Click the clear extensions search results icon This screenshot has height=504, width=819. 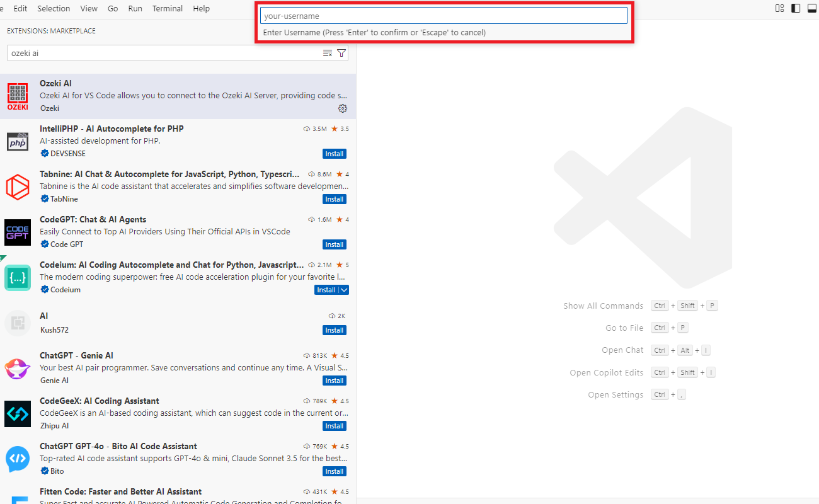pos(328,53)
